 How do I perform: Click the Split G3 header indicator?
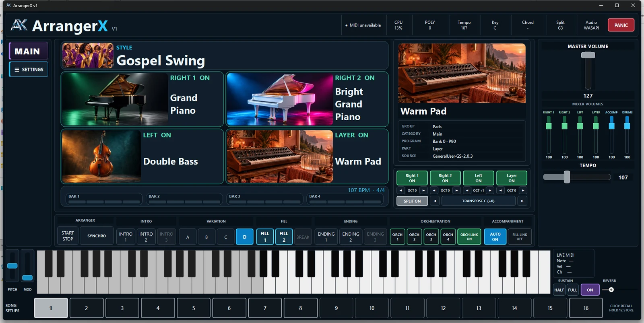point(560,25)
